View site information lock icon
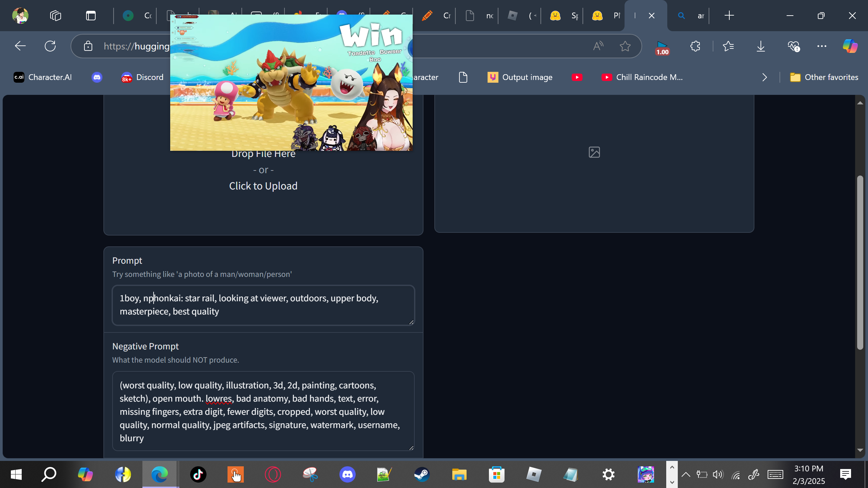The image size is (868, 488). click(x=88, y=46)
